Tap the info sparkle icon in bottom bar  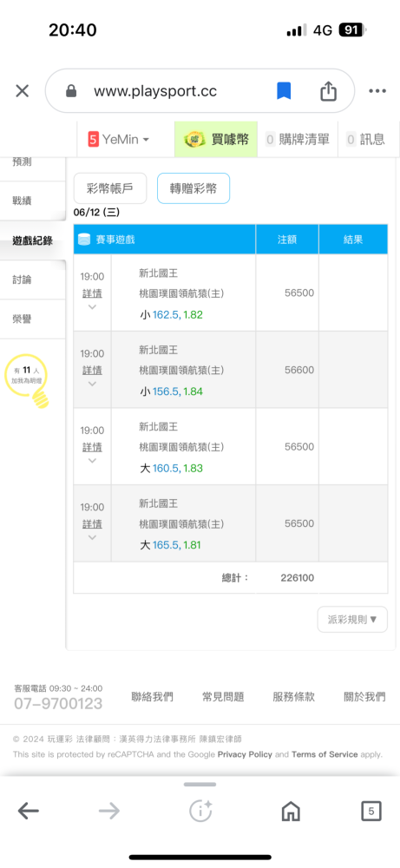click(x=200, y=812)
